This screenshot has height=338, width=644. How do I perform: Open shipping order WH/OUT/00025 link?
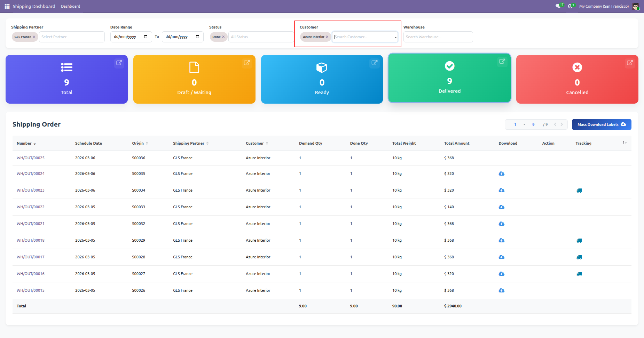coord(31,158)
